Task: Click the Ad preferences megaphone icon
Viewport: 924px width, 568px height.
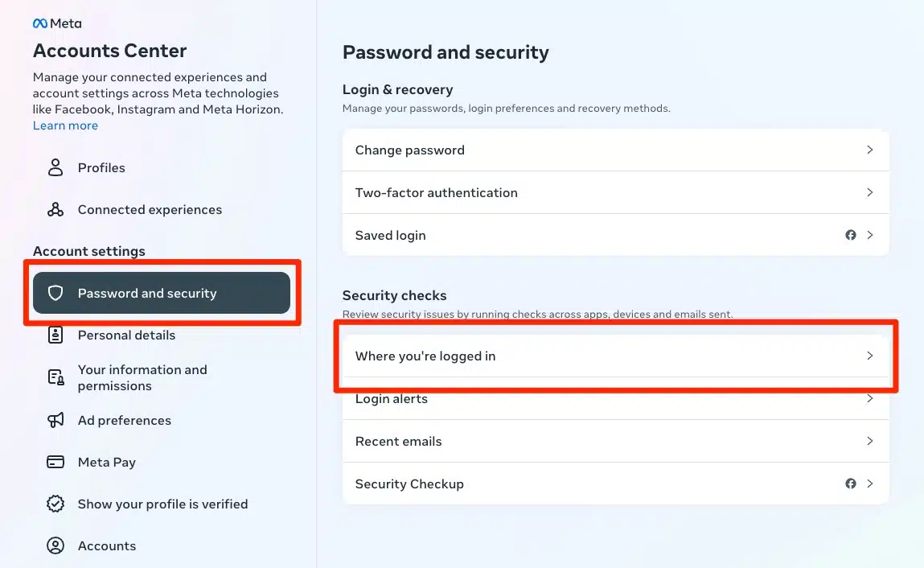Action: pos(55,420)
